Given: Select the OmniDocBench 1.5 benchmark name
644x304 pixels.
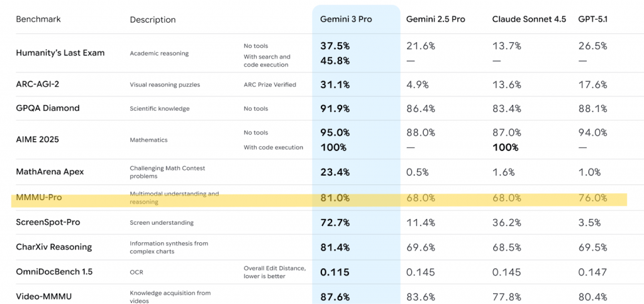Looking at the screenshot, I should click(54, 272).
